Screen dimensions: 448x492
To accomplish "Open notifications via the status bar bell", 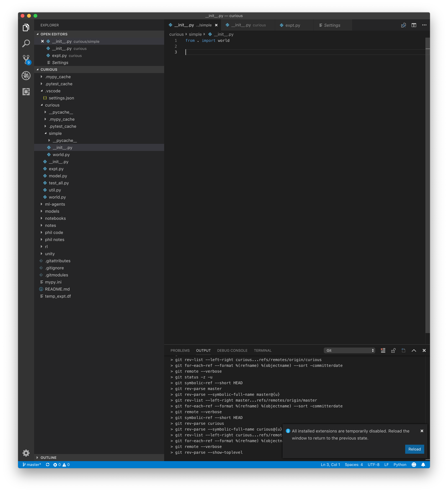I will click(x=423, y=464).
